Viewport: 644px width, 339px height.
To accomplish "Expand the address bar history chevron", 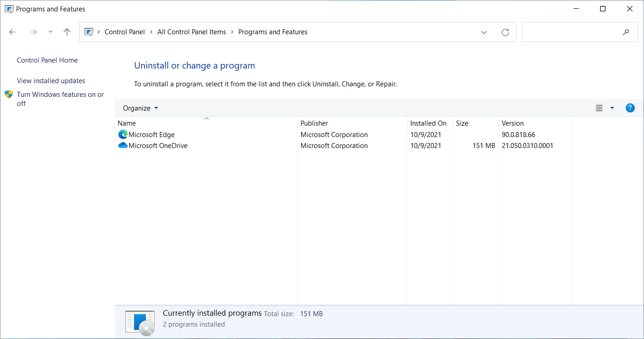I will coord(483,32).
